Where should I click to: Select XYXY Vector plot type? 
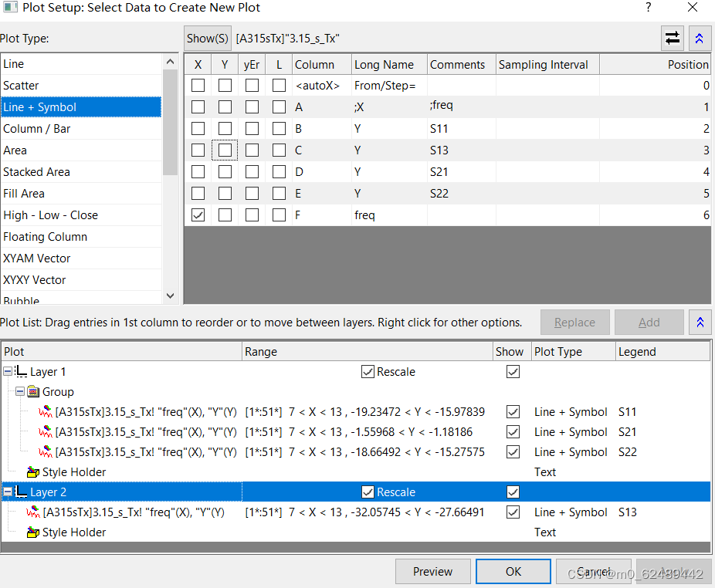[81, 279]
